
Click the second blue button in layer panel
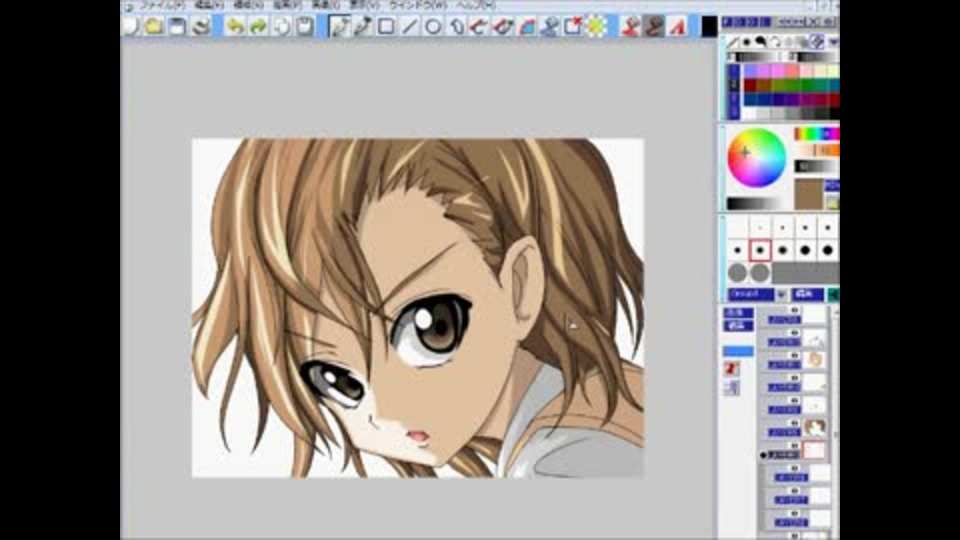point(738,326)
